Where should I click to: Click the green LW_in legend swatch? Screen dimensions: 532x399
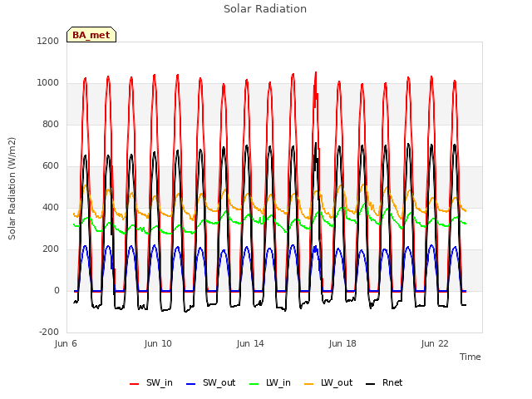[254, 384]
